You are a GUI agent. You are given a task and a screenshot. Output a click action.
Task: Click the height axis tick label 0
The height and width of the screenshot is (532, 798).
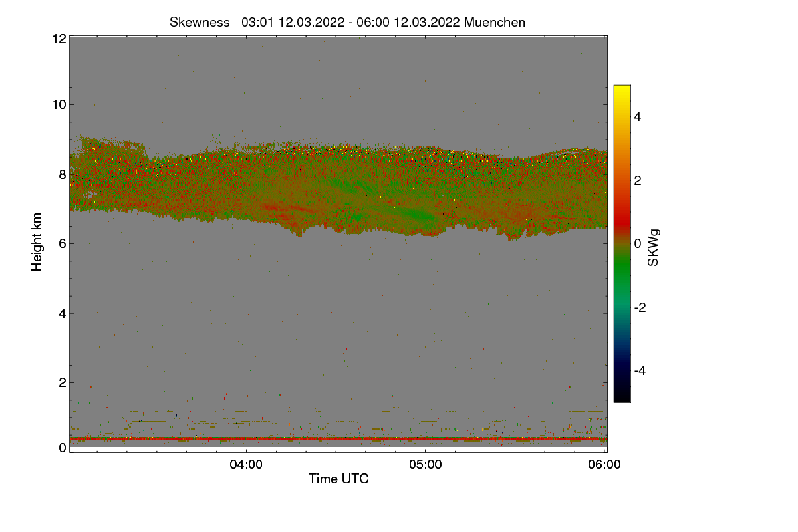pyautogui.click(x=62, y=448)
